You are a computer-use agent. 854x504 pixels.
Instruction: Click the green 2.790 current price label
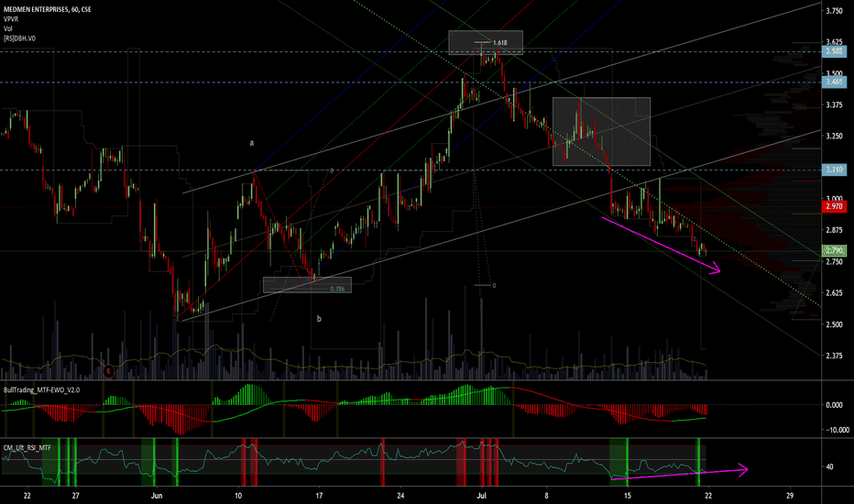click(x=834, y=251)
